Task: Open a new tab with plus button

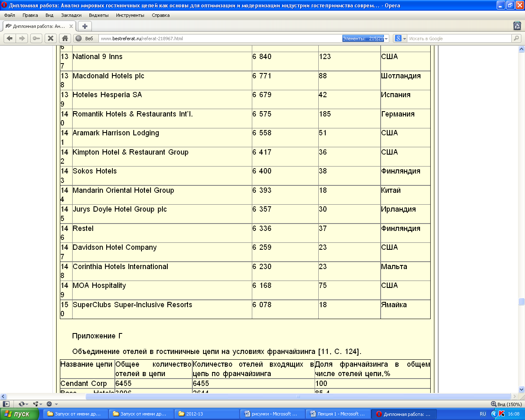Action: click(x=84, y=26)
